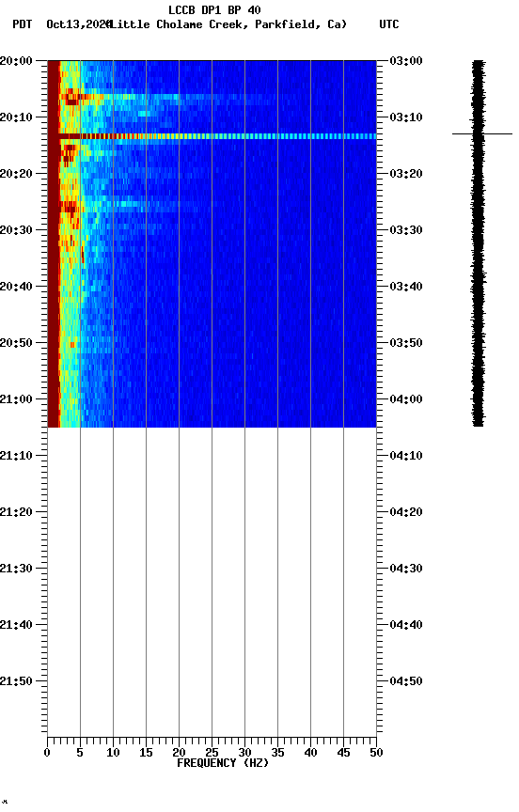
Task: Click the title 'LCCB DP1 BP 40'
Action: tap(214, 9)
